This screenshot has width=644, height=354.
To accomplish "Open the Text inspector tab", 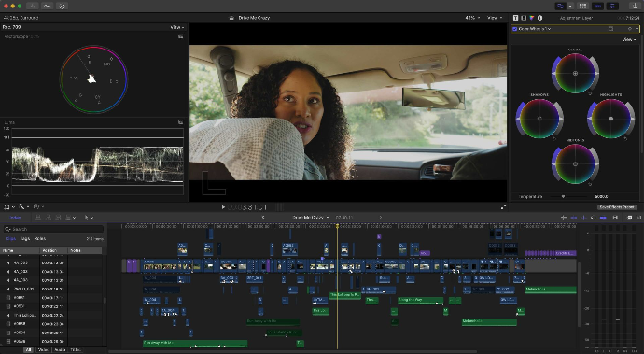I will 515,18.
